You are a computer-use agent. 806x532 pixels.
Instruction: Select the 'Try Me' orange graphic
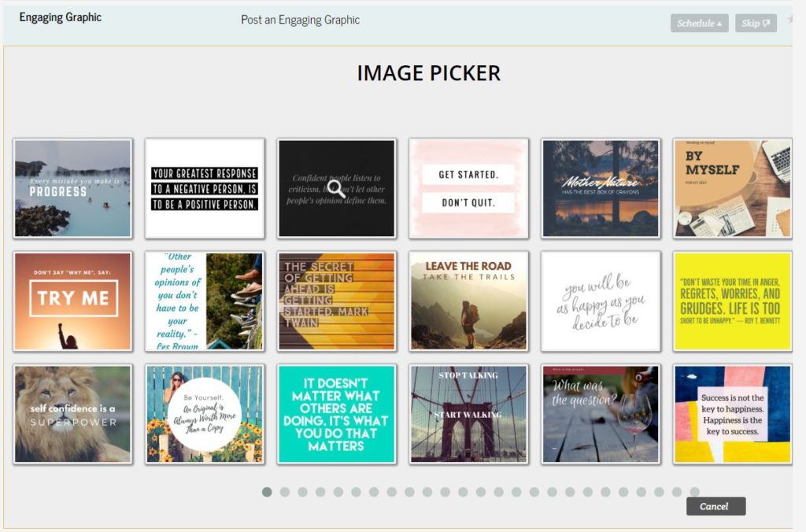[x=72, y=301]
